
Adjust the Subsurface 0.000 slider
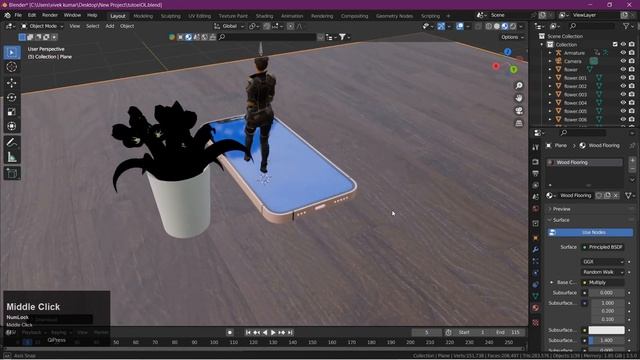pos(606,293)
